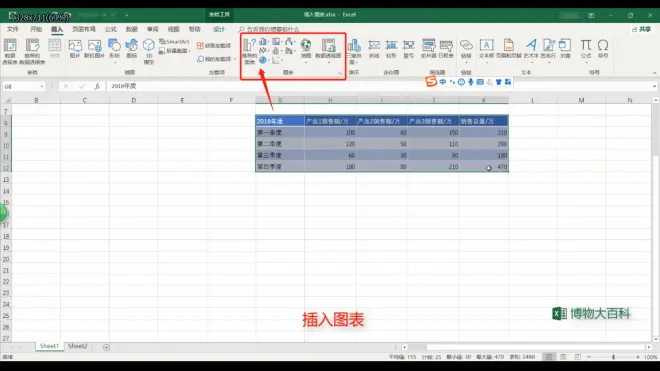Open the Name Box dropdown
660x371 pixels.
pos(42,86)
